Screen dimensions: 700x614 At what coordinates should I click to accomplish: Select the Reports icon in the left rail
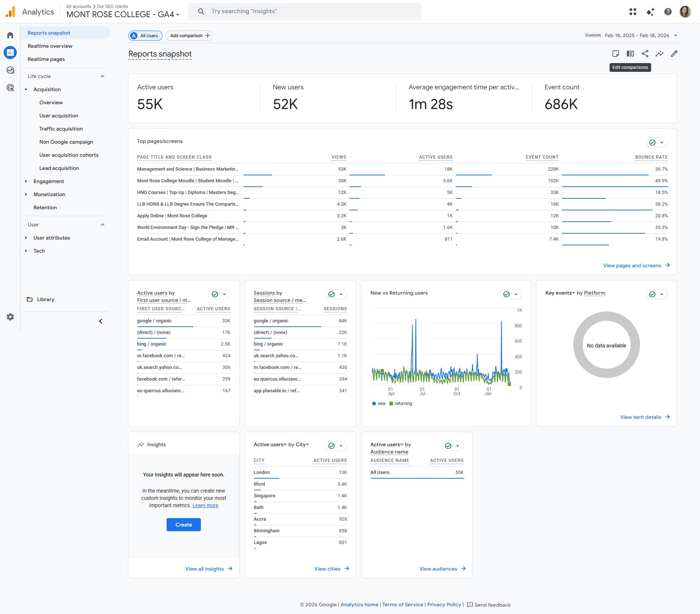pos(10,52)
